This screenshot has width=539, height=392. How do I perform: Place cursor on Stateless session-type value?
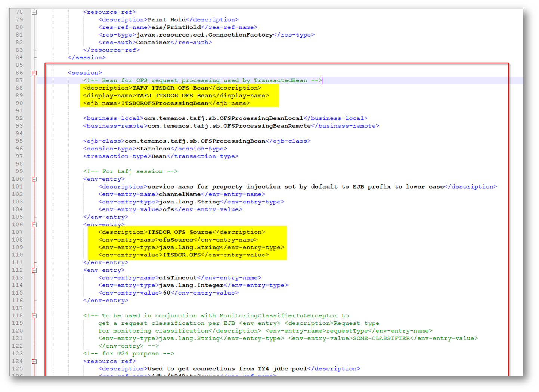153,149
